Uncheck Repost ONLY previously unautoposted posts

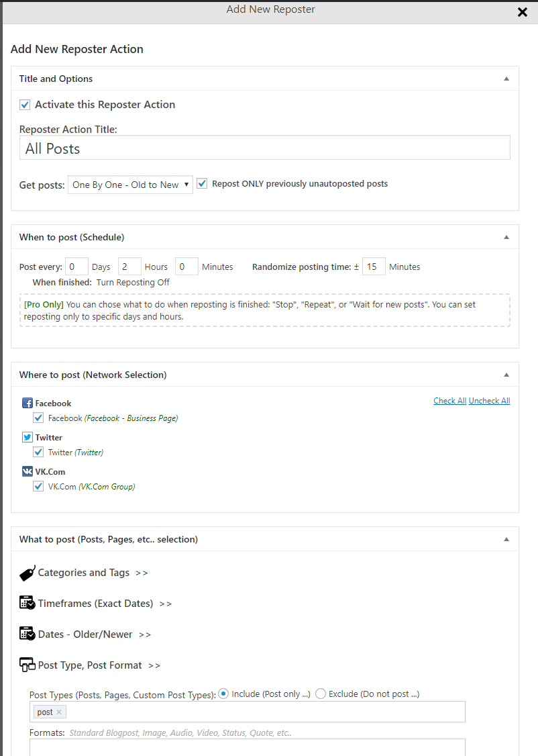(x=203, y=184)
